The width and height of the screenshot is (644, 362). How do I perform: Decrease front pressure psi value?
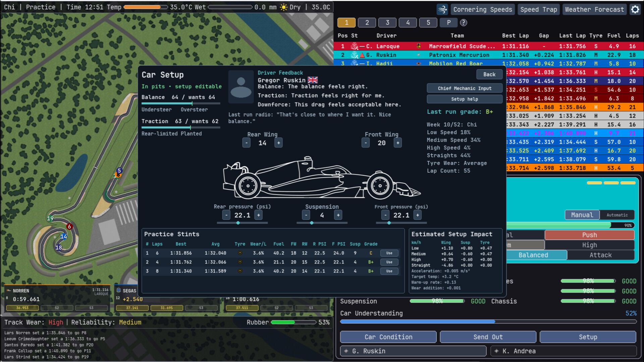(385, 215)
